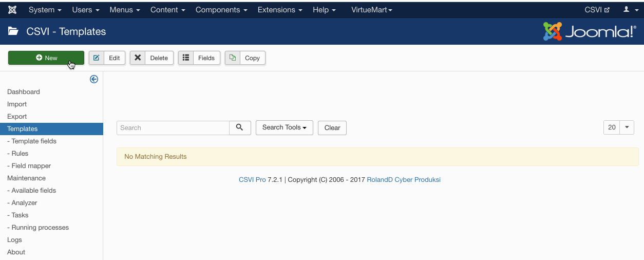644x260 pixels.
Task: Open the list limit 20 dropdown
Action: coord(619,127)
